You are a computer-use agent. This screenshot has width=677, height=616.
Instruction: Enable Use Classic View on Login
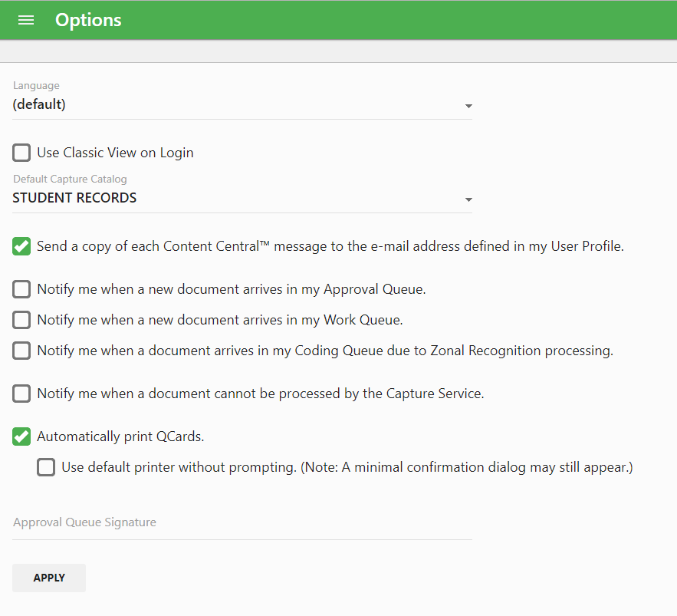pyautogui.click(x=21, y=153)
